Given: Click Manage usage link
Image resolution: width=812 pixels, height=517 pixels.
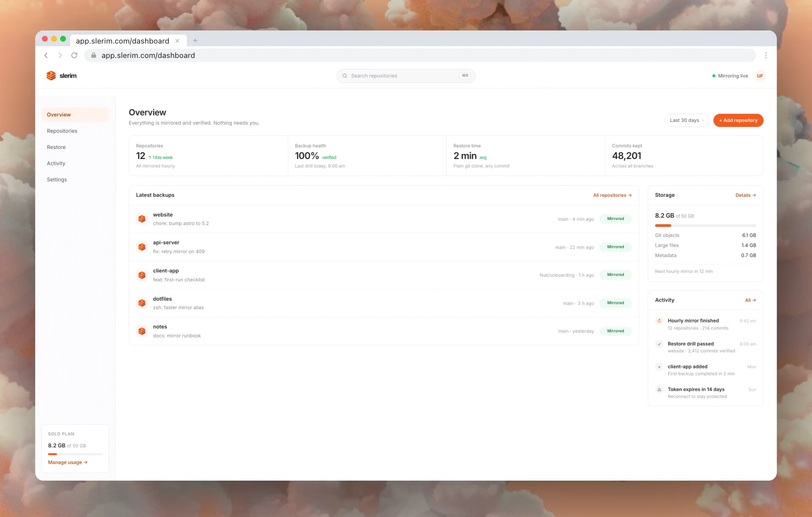Looking at the screenshot, I should point(68,462).
